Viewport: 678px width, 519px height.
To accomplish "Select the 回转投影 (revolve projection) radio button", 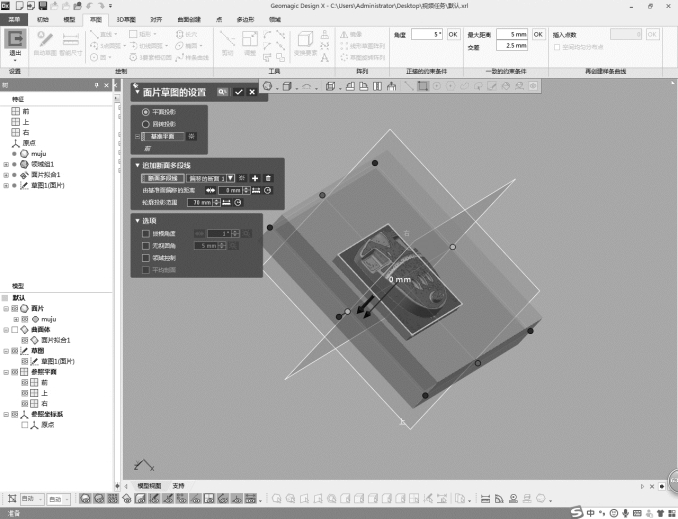I will (x=146, y=123).
